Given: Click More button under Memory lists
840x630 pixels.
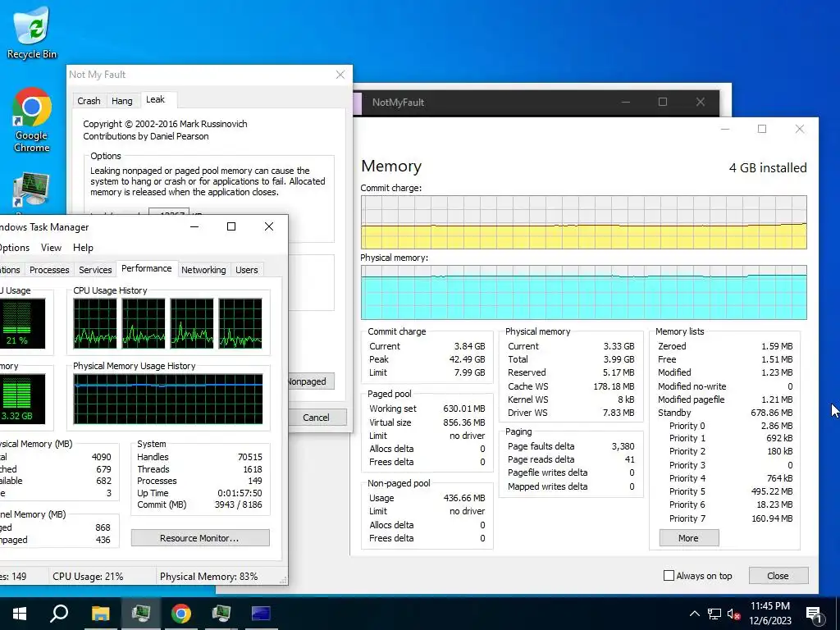Looking at the screenshot, I should [x=688, y=538].
